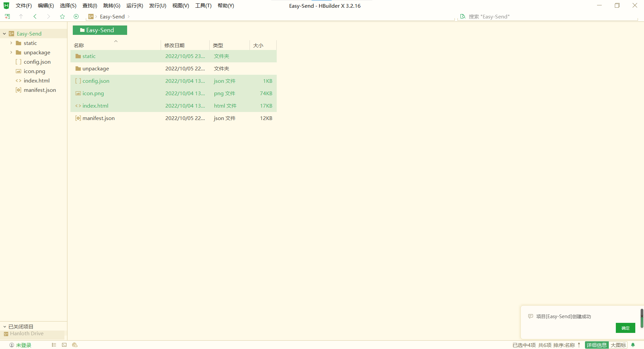Click the list outline icon in status bar
The width and height of the screenshot is (644, 349).
pos(54,345)
